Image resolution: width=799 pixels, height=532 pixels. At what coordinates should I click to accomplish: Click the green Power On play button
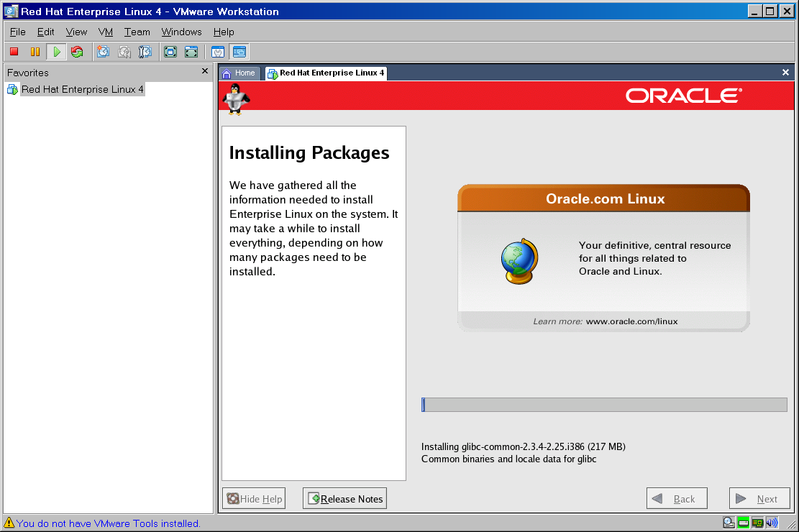coord(57,52)
